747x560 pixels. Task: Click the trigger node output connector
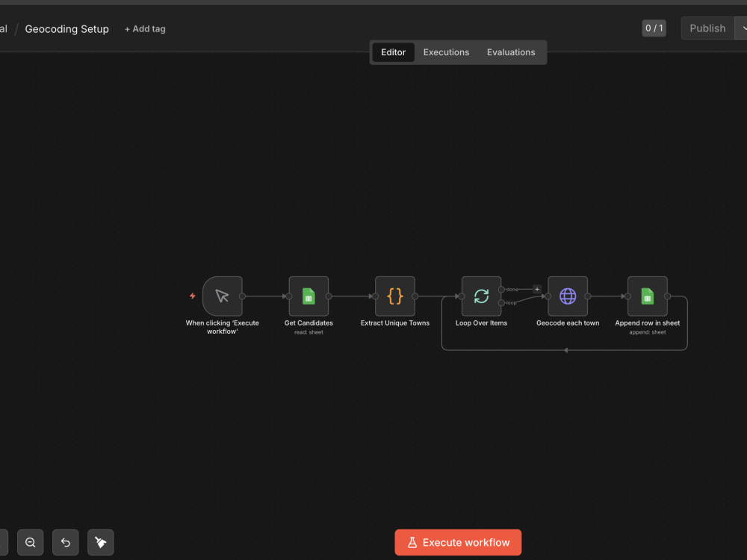(243, 296)
